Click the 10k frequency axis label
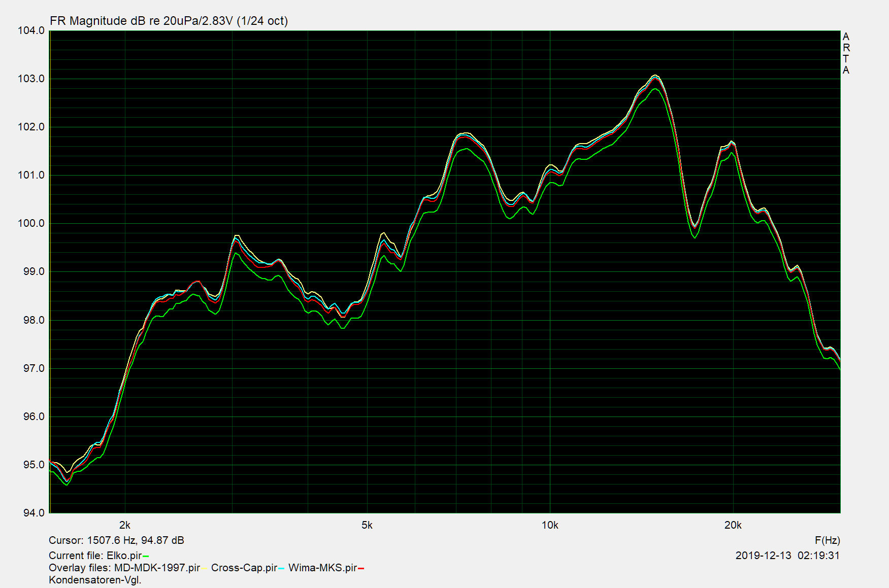This screenshot has width=889, height=588. point(550,525)
